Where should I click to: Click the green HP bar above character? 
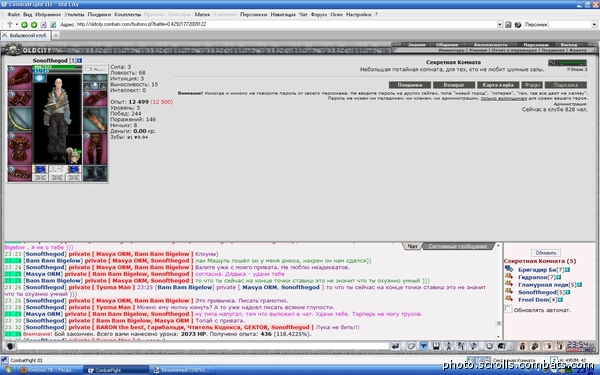coord(57,67)
